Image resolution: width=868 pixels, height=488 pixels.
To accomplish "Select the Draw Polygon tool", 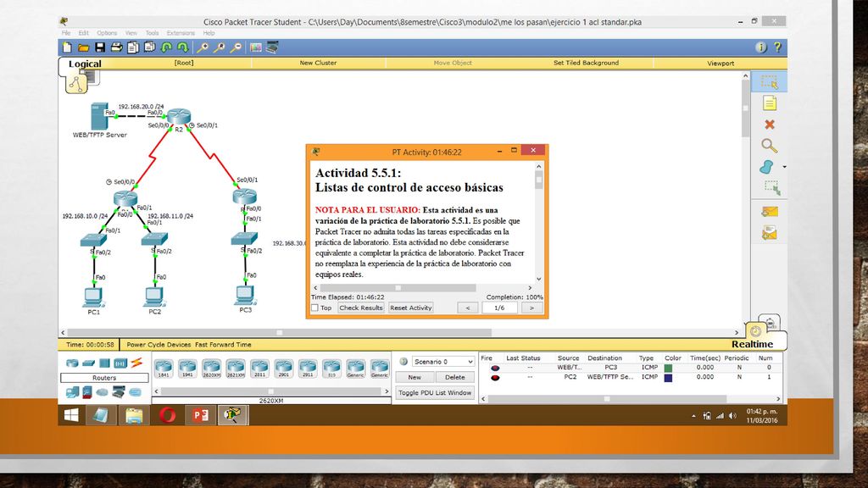I will (766, 167).
